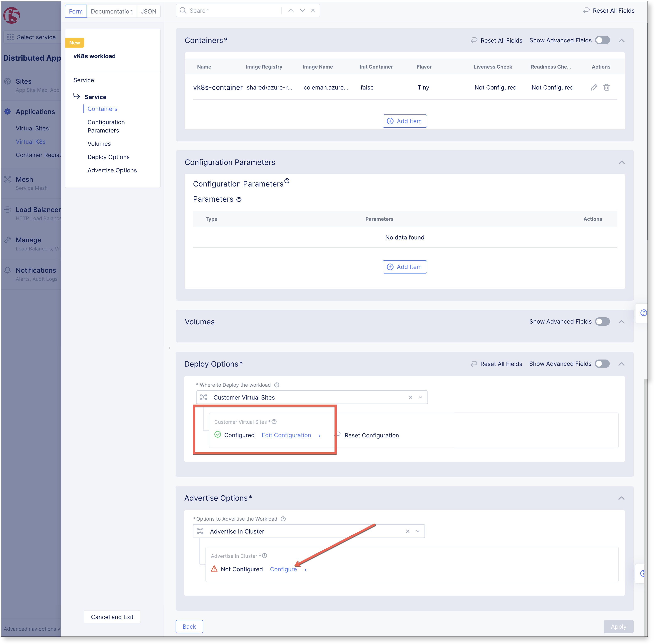The width and height of the screenshot is (655, 644).
Task: Collapse the Deploy Options section
Action: [x=622, y=364]
